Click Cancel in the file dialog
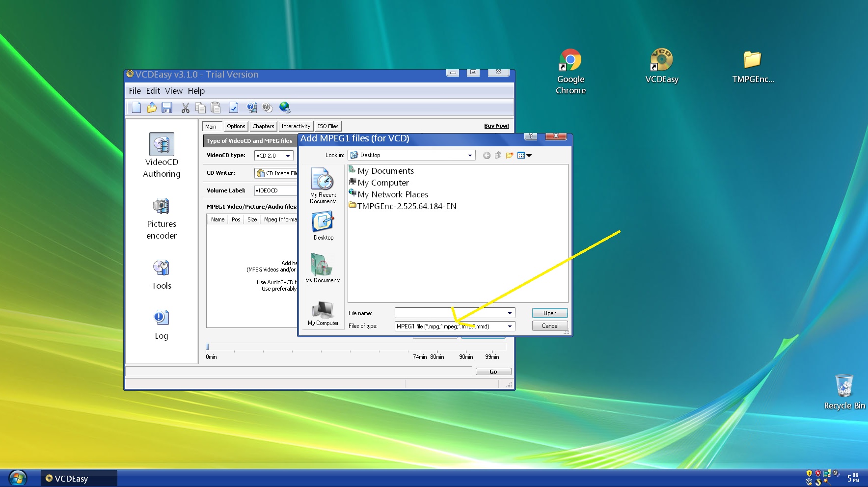 (550, 326)
